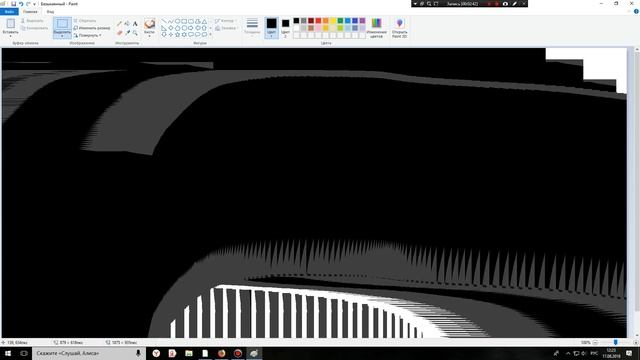Click the Paint help icon
This screenshot has width=640, height=360.
[x=636, y=11]
